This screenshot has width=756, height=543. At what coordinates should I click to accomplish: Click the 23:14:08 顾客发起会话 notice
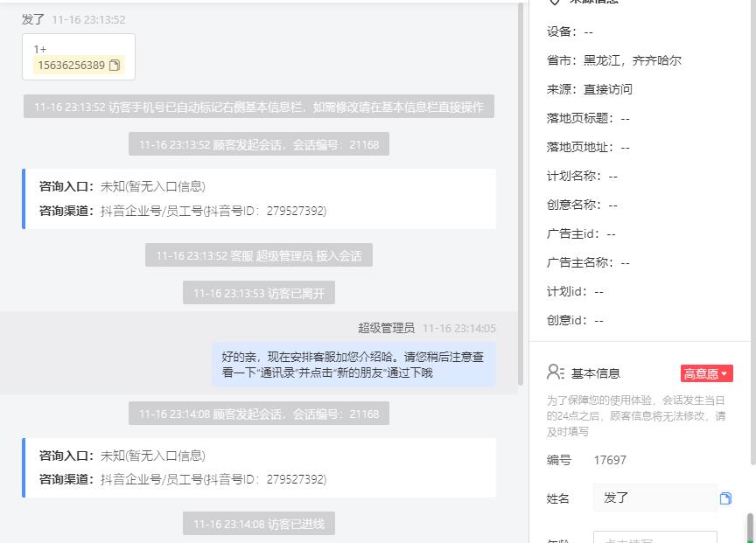pos(259,414)
